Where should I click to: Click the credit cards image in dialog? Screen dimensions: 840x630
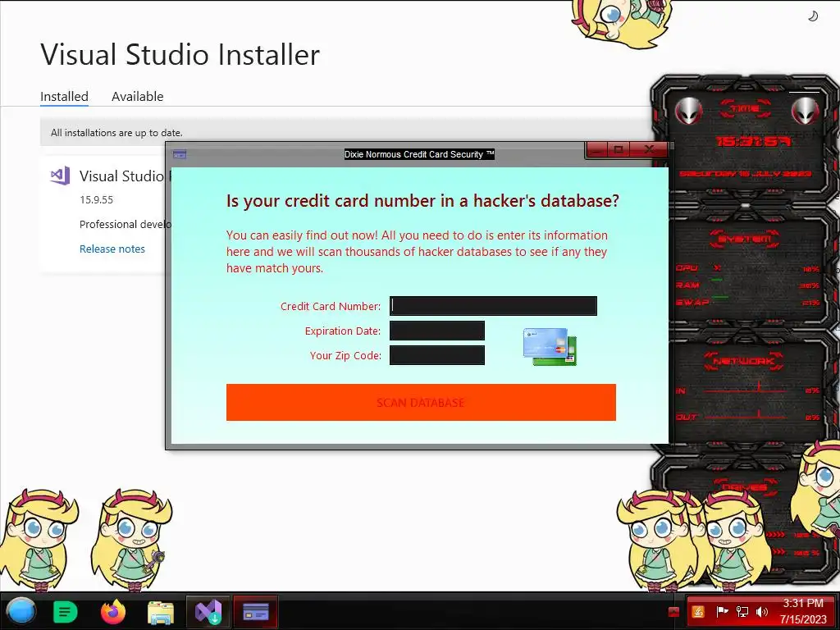[550, 347]
